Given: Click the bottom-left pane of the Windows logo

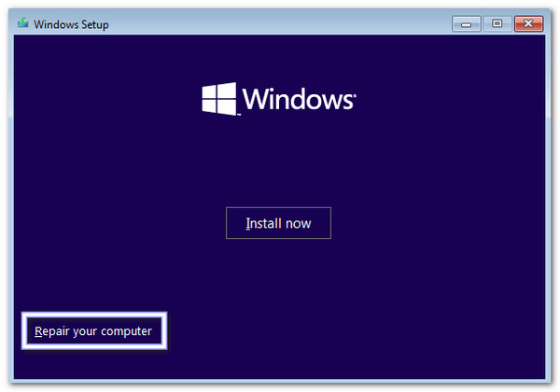Looking at the screenshot, I should tap(211, 106).
